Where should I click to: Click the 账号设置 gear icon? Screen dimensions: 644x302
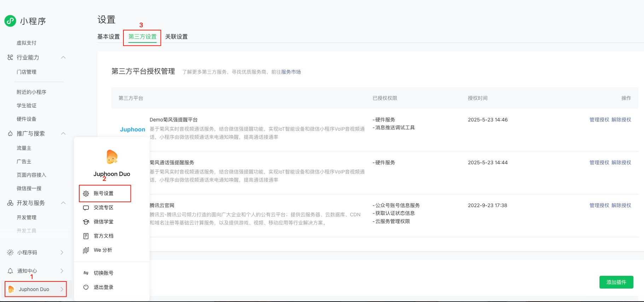(86, 194)
